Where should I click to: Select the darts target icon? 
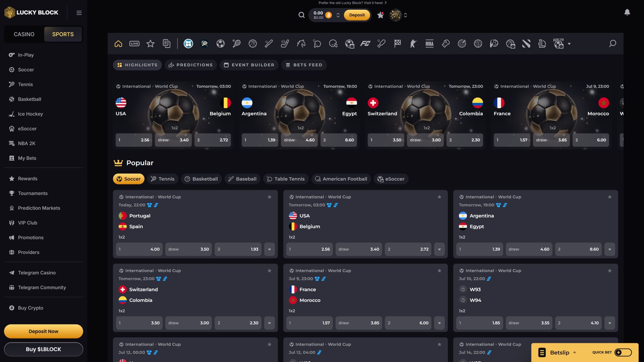pos(462,44)
